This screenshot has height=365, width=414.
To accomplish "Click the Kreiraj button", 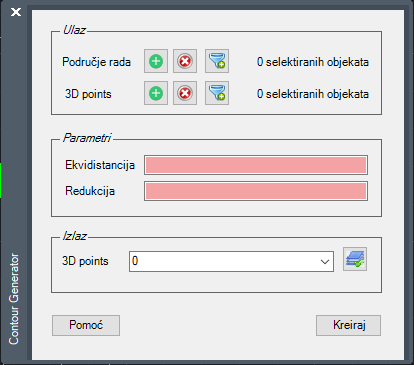I will 348,325.
